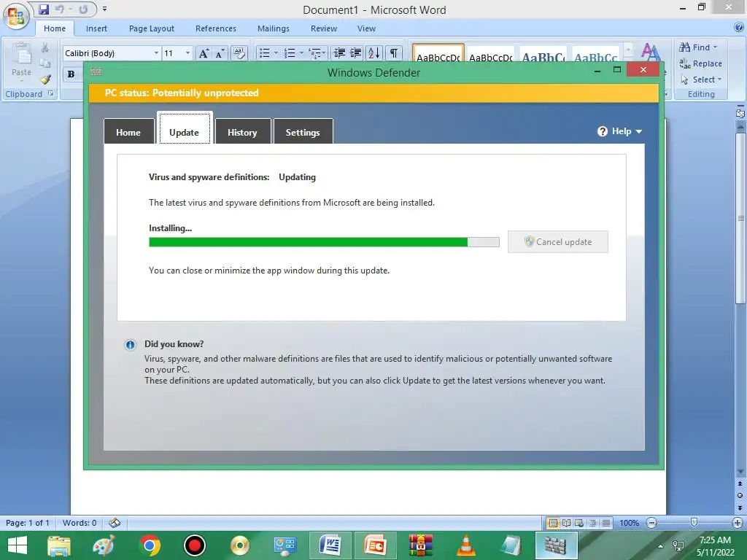Open Customize Quick Access Toolbar arrow
Image resolution: width=747 pixels, height=560 pixels.
coord(105,9)
